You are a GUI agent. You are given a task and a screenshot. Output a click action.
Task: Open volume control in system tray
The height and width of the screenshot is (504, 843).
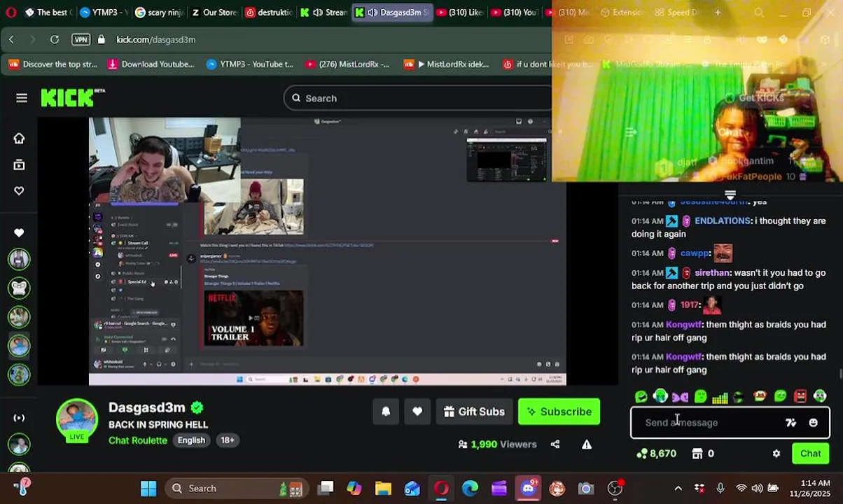tap(758, 488)
